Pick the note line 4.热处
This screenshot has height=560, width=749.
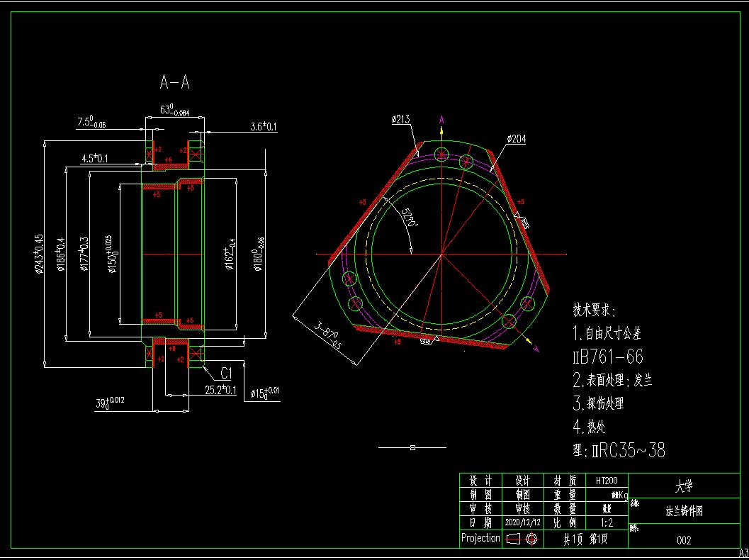[589, 426]
